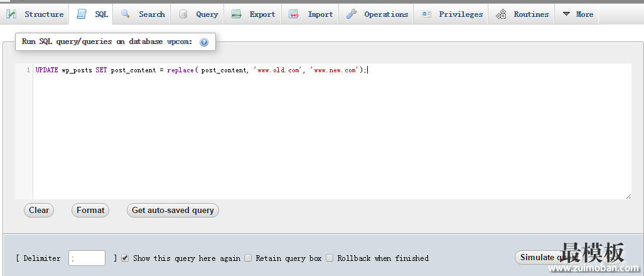Click the UPDATE keyword in query
The width and height of the screenshot is (644, 276).
pyautogui.click(x=47, y=70)
